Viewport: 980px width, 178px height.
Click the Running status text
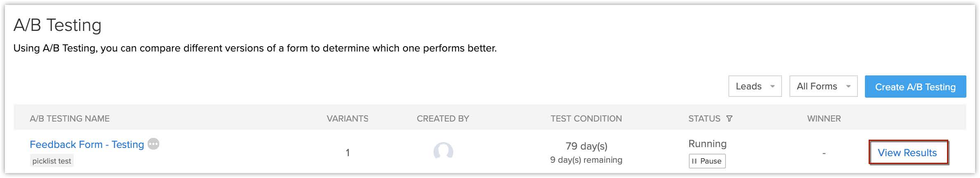[x=707, y=144]
